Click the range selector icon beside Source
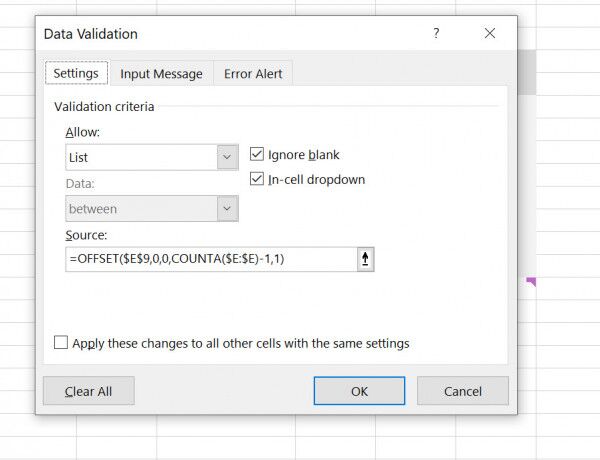 point(365,259)
